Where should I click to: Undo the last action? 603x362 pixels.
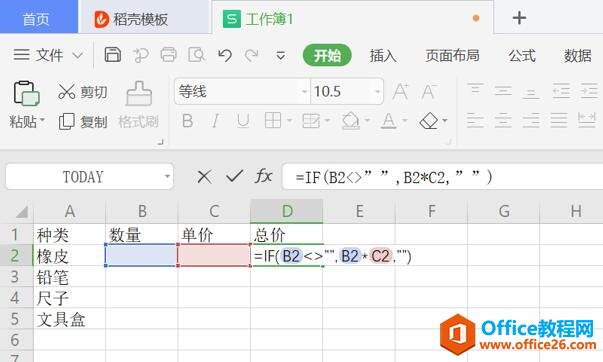pyautogui.click(x=225, y=56)
